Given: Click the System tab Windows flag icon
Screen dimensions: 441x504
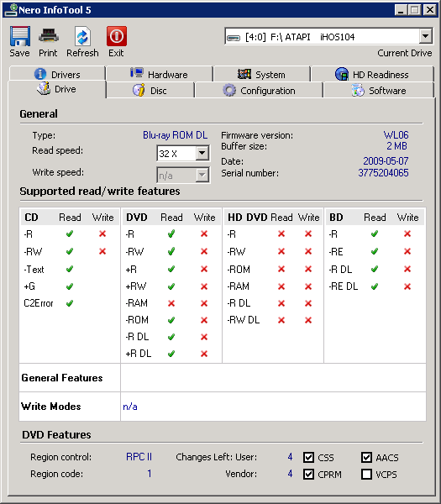Looking at the screenshot, I should point(244,74).
